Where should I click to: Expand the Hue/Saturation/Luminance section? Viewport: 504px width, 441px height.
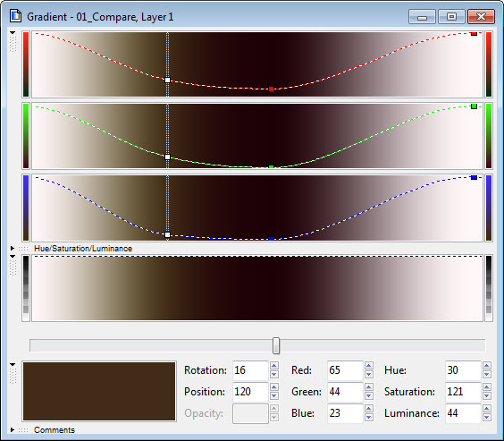[13, 249]
